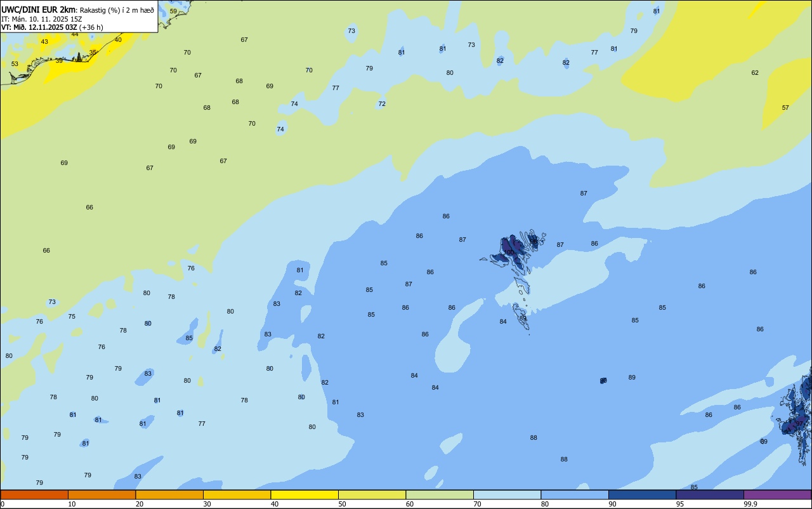The image size is (812, 509).
Task: Click the '95' legend tick label
Action: coord(680,504)
